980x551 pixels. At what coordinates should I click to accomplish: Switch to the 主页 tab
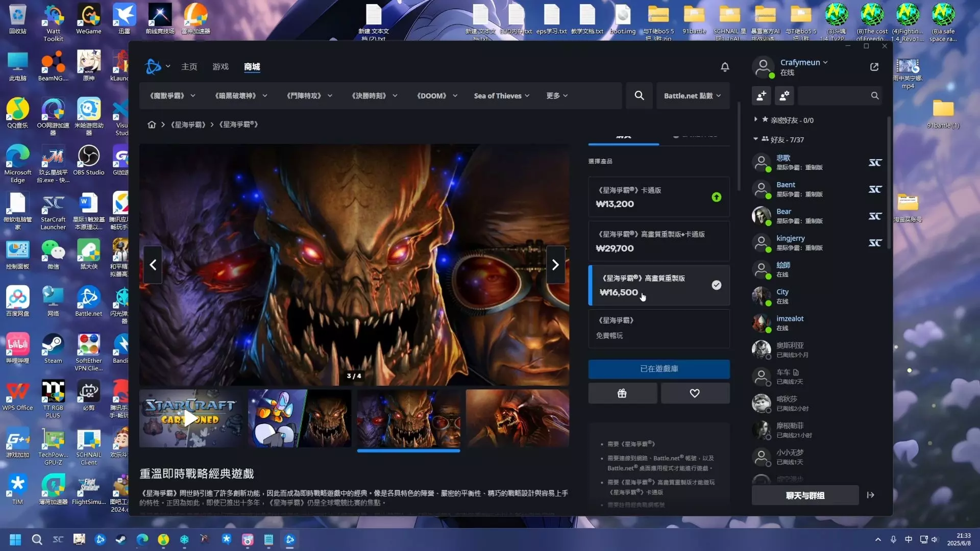189,67
